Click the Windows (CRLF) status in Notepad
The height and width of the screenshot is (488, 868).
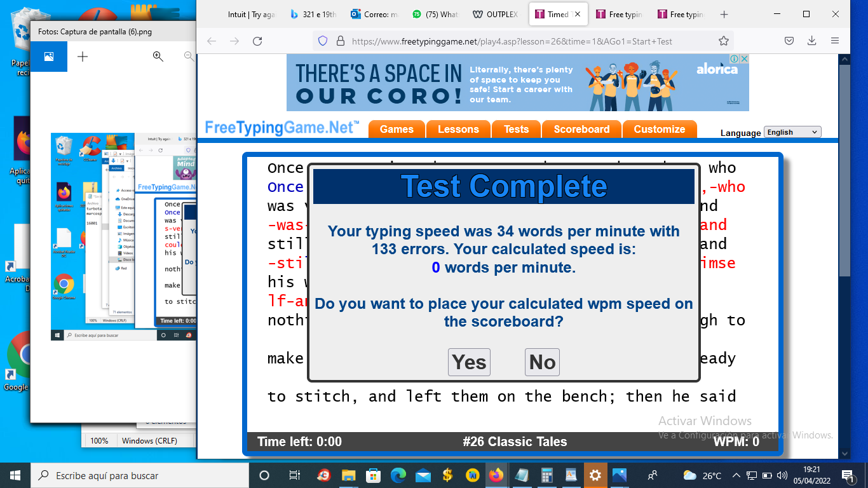149,440
